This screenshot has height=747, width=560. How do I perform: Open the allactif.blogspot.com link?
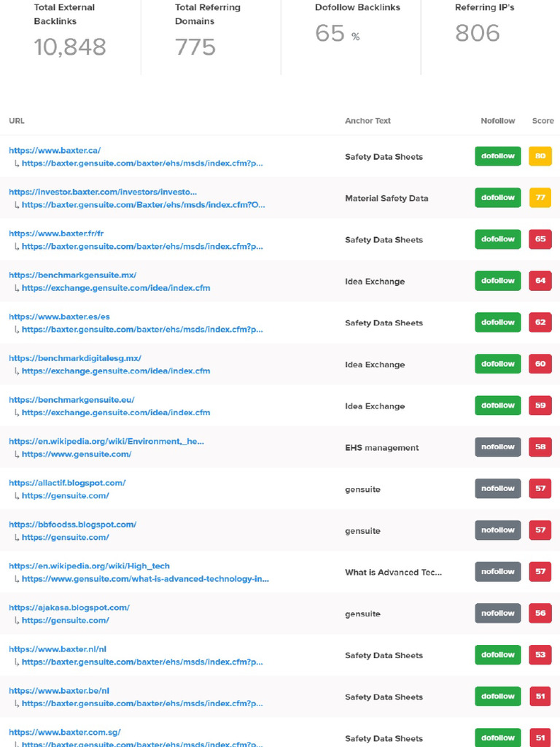pos(67,483)
